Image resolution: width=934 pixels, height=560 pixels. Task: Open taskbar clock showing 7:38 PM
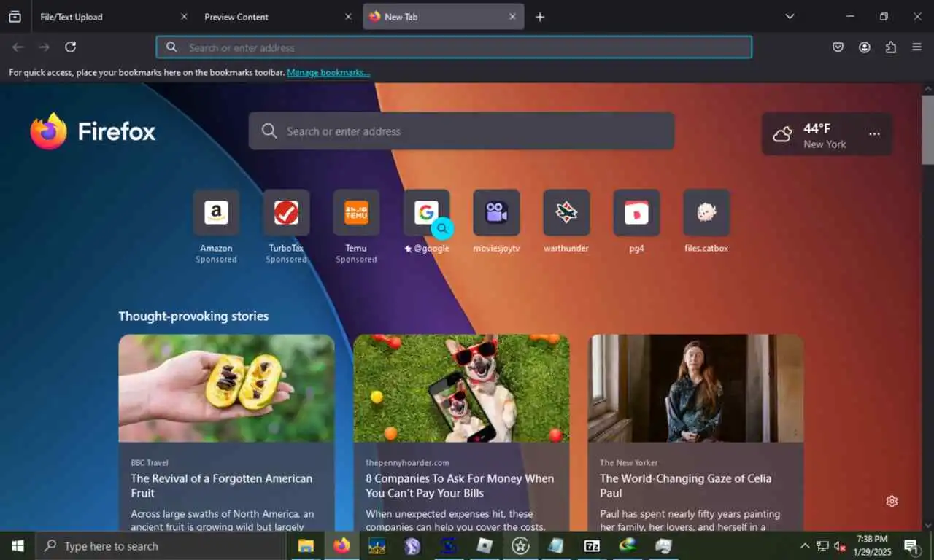(x=872, y=545)
